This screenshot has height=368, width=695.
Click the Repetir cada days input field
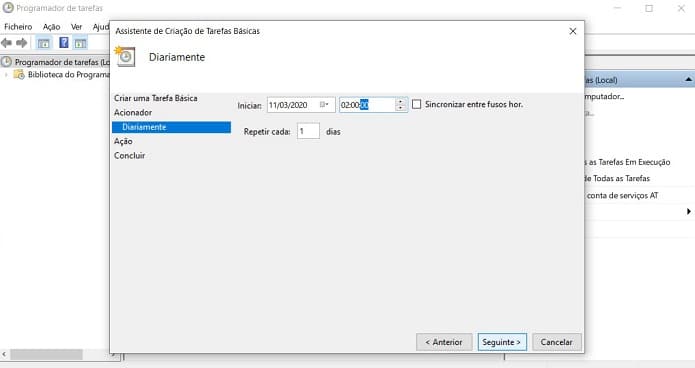click(308, 131)
